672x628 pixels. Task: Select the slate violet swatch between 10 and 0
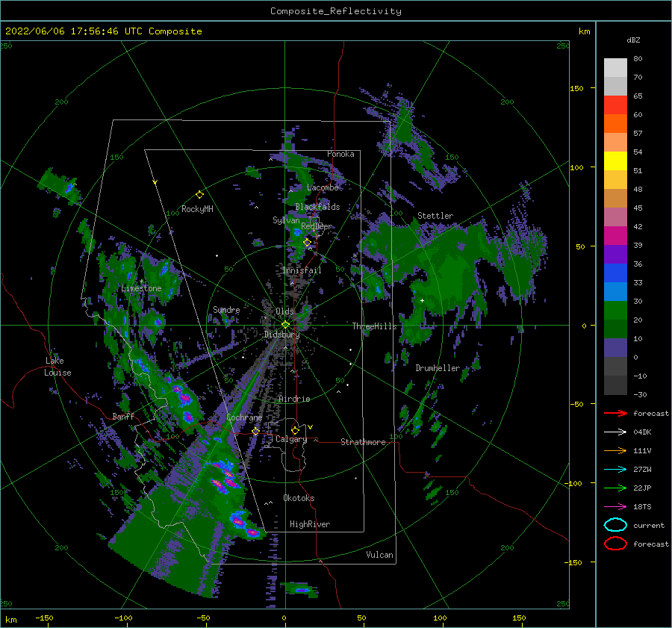(615, 347)
